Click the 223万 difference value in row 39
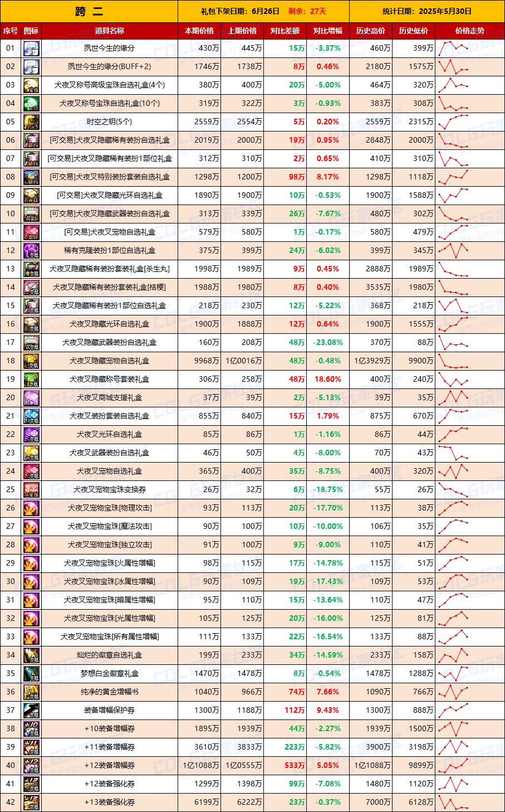505x812 pixels. (295, 747)
